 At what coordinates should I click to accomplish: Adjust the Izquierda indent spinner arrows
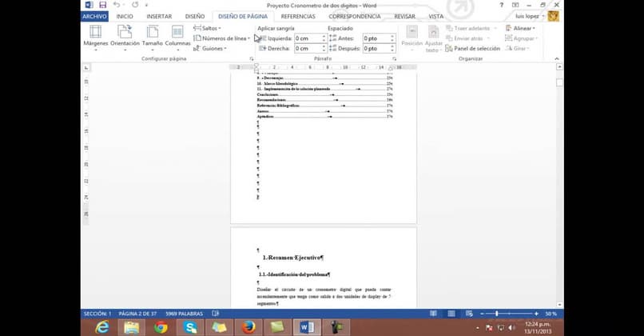click(x=324, y=38)
